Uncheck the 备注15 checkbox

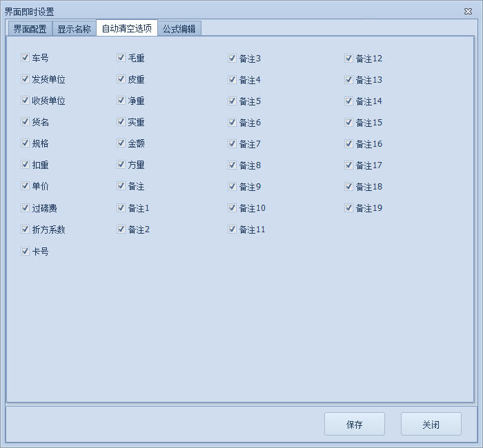coord(348,123)
